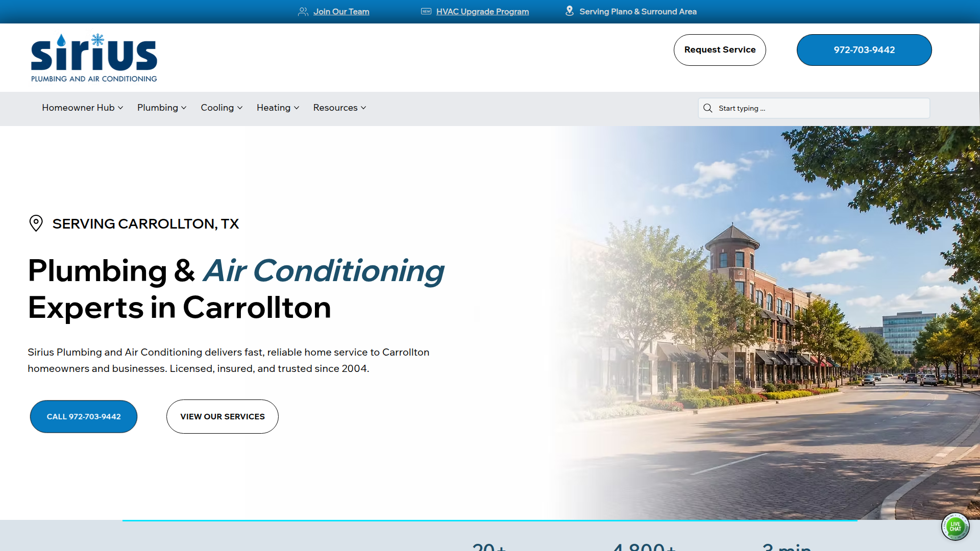
Task: Click the NEW badge icon beside HVAC Upgrade Program
Action: [x=426, y=11]
